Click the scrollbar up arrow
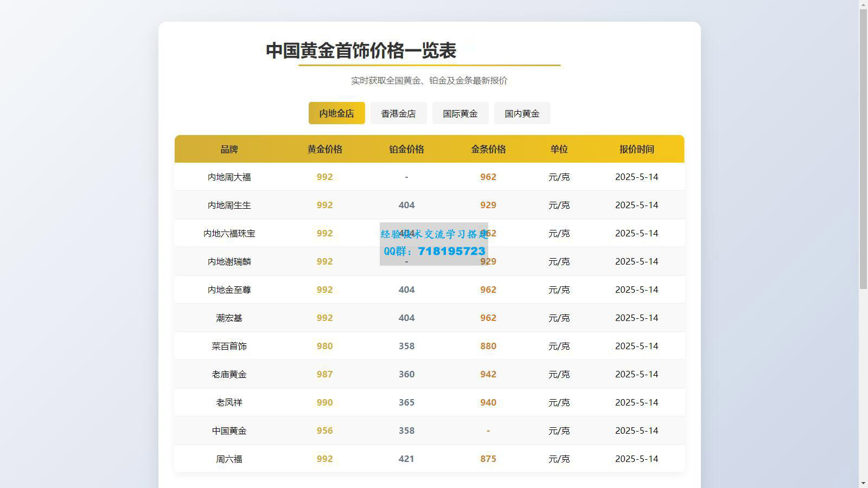The image size is (868, 488). coord(863,4)
